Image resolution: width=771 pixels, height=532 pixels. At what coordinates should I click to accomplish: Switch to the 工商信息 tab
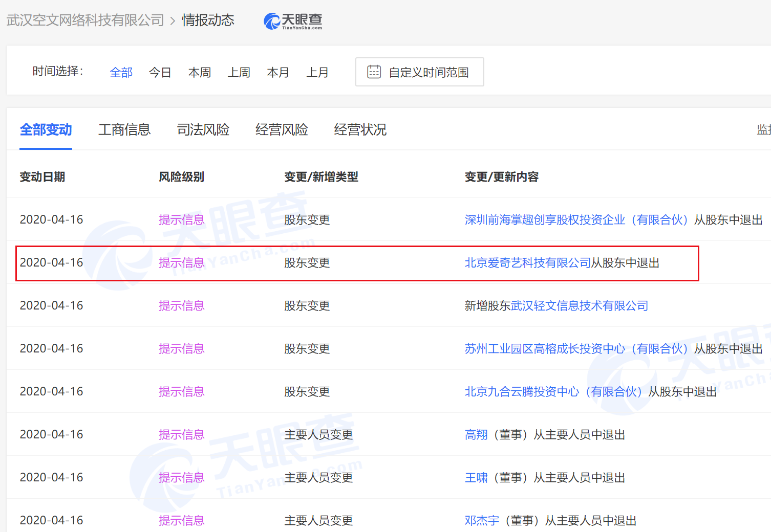click(x=124, y=130)
